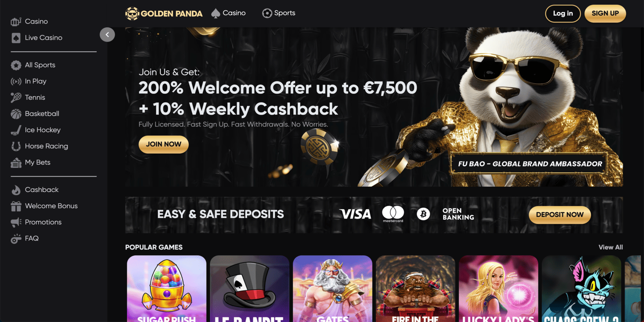Go to Horse Racing horseshoe icon
Screen dimensions: 644x322
(x=16, y=146)
